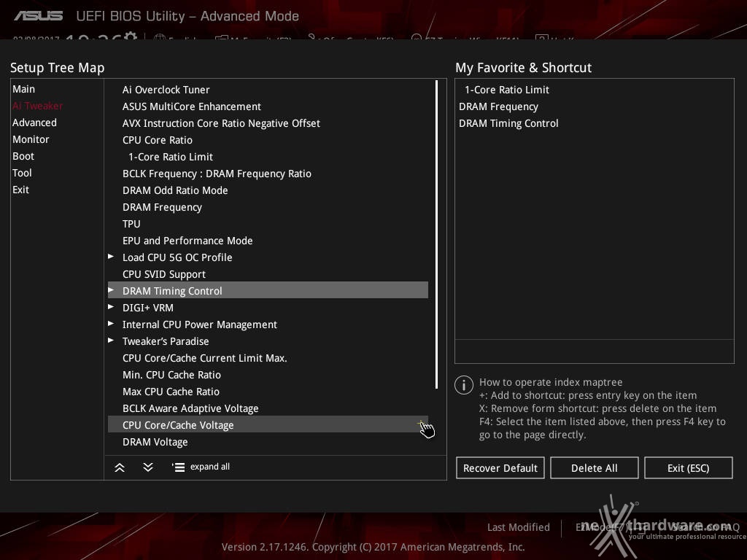Select Exit in the Setup Tree Map menu
Viewport: 747px width, 560px height.
click(x=21, y=190)
